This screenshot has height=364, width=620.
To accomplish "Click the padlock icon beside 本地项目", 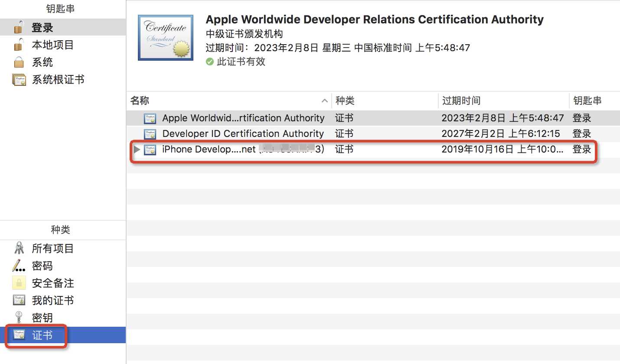I will pyautogui.click(x=18, y=45).
